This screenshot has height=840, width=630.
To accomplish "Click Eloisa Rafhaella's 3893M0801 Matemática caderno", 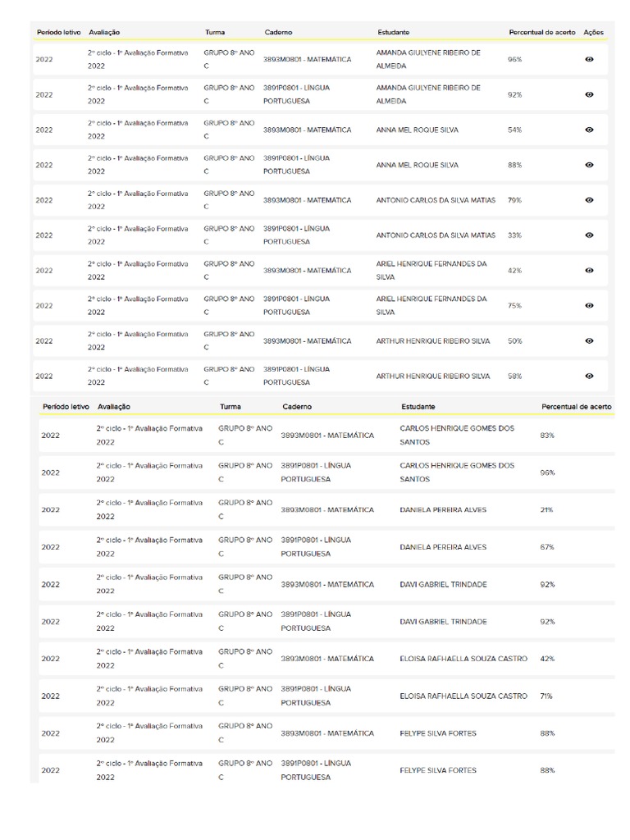I will tap(326, 659).
